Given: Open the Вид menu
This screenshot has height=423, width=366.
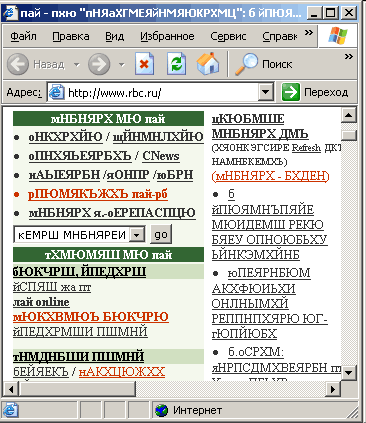Looking at the screenshot, I should coord(115,36).
